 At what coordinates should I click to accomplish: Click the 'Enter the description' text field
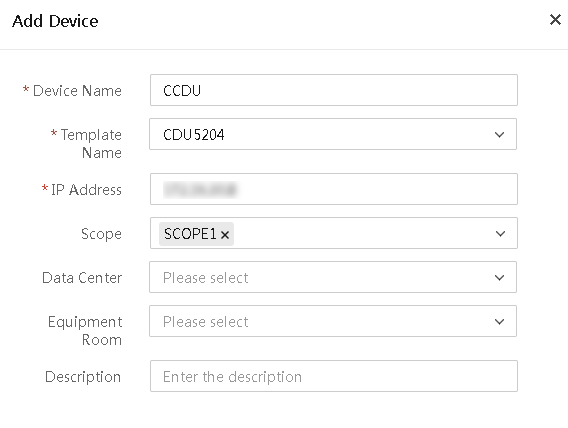[334, 376]
